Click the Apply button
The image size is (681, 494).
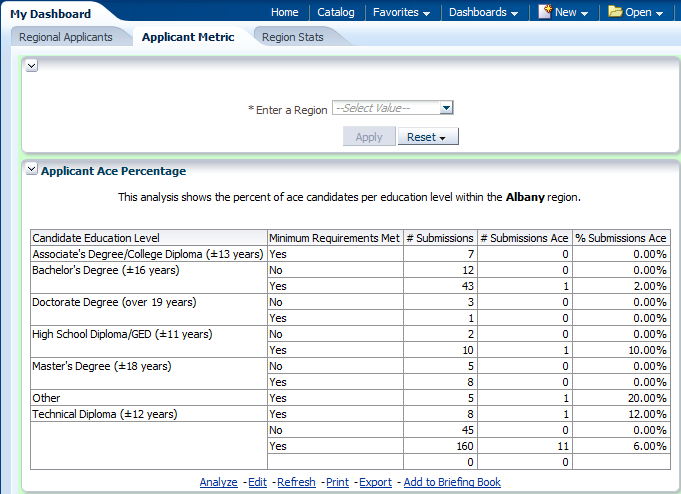tap(369, 137)
